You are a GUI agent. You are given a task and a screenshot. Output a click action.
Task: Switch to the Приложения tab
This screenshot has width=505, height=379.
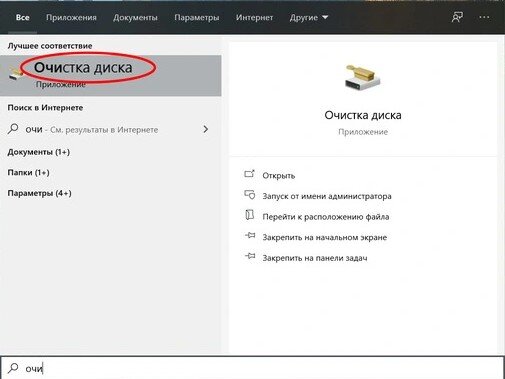coord(71,17)
